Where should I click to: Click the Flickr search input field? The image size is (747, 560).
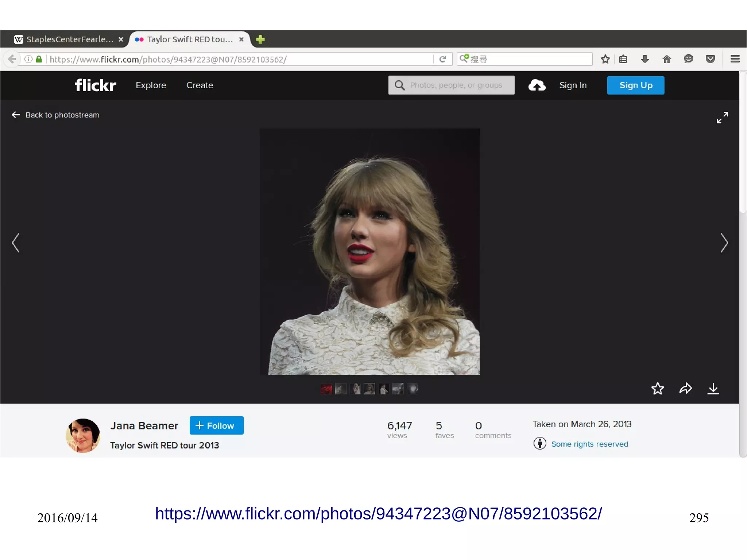(x=456, y=85)
